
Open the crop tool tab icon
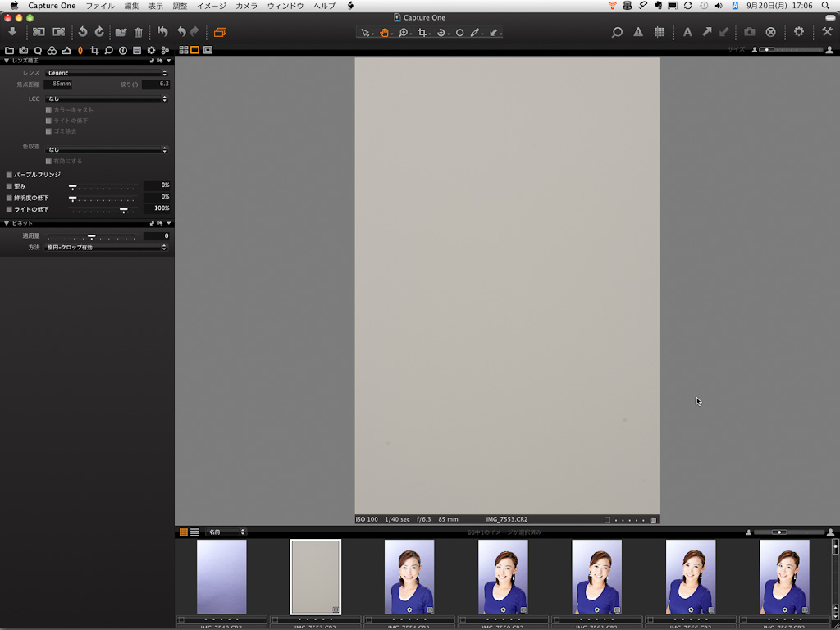click(94, 50)
